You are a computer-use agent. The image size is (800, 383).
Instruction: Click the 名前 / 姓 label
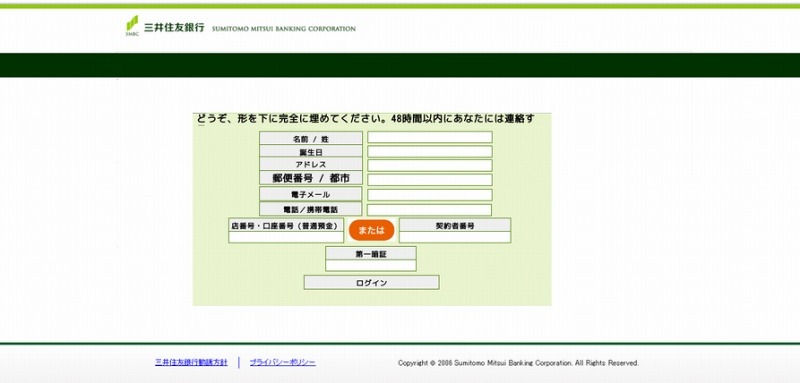(x=311, y=138)
